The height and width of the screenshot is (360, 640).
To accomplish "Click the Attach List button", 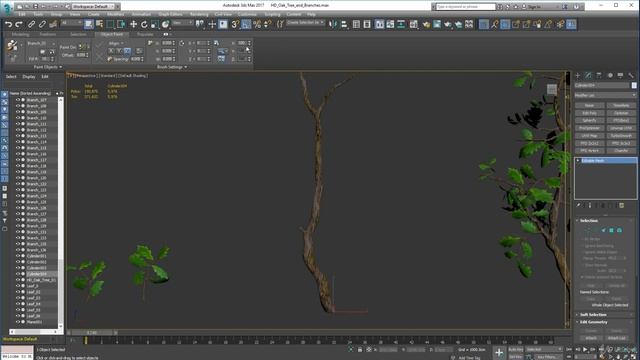I will point(616,338).
